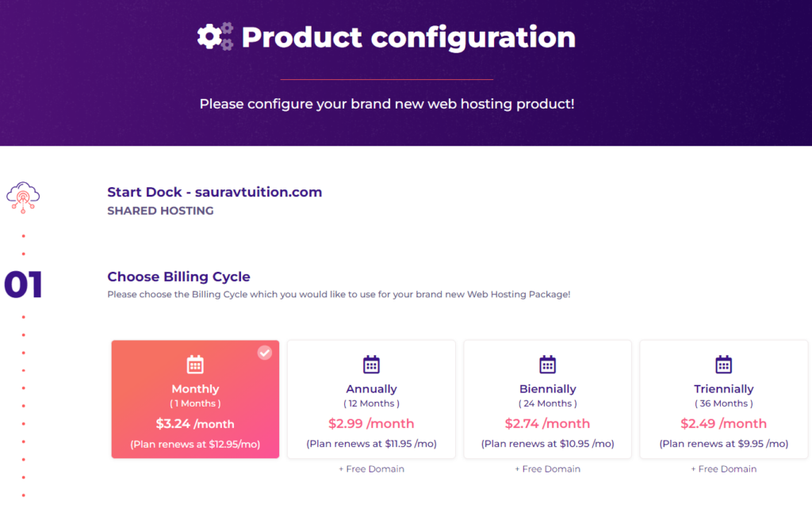Click the Choose Billing Cycle heading
This screenshot has height=512, width=812.
pyautogui.click(x=178, y=277)
